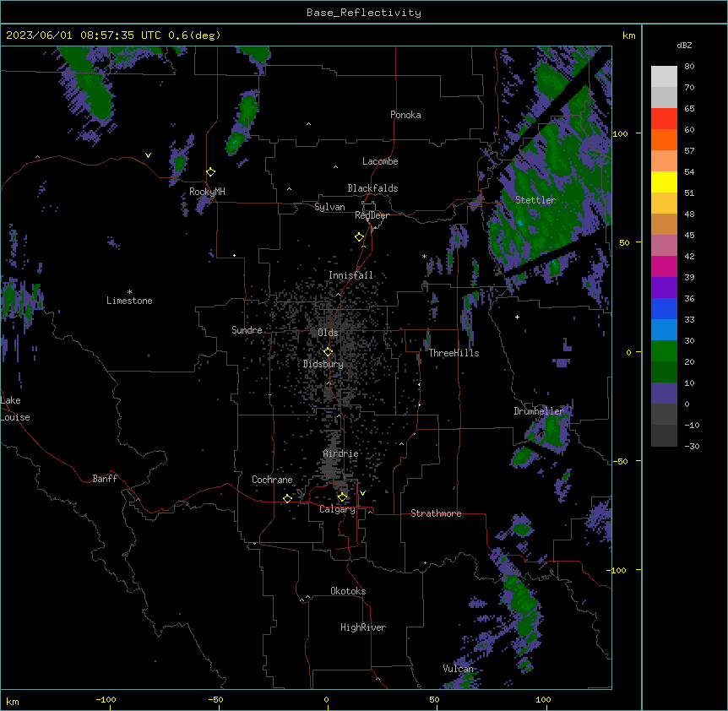Screen dimensions: 728x711
Task: Click the Limestone label
Action: click(129, 301)
